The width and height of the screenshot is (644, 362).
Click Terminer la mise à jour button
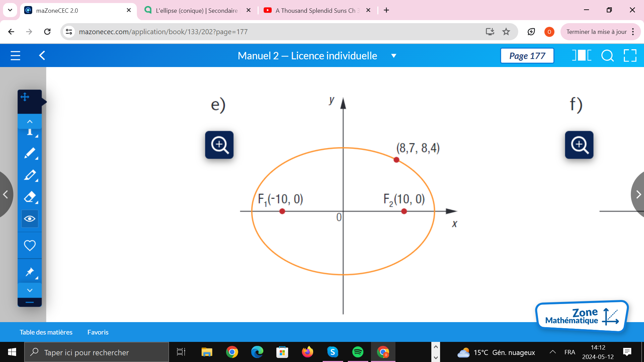[596, 32]
